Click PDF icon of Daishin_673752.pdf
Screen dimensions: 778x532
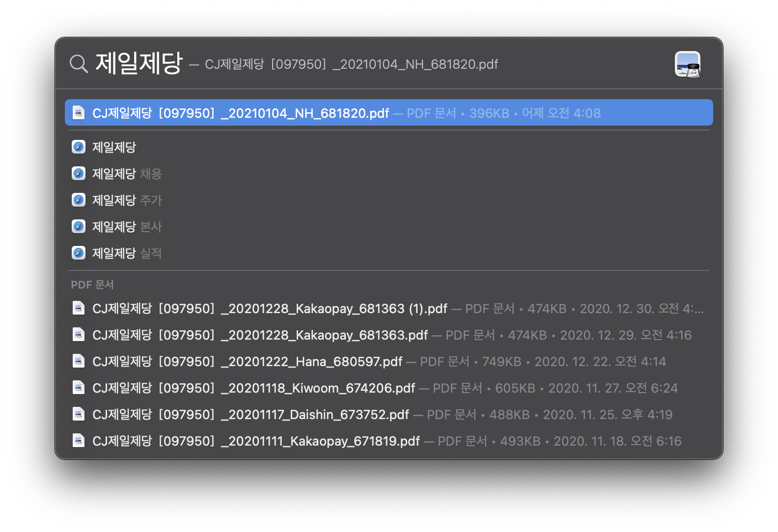[79, 414]
